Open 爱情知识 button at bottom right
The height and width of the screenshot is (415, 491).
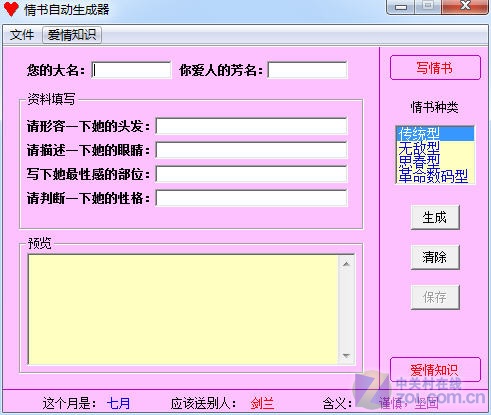435,369
